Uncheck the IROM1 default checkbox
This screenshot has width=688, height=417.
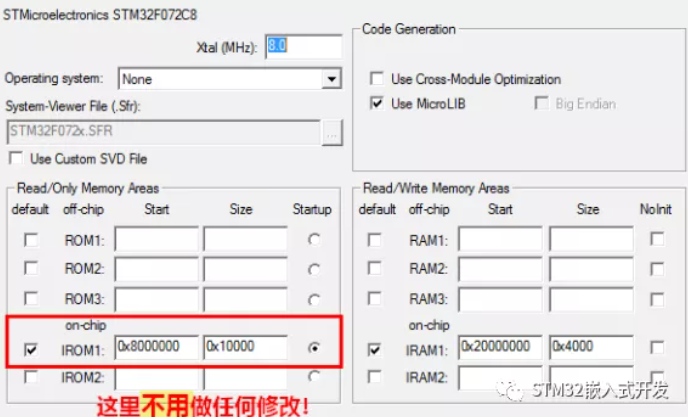pyautogui.click(x=31, y=349)
